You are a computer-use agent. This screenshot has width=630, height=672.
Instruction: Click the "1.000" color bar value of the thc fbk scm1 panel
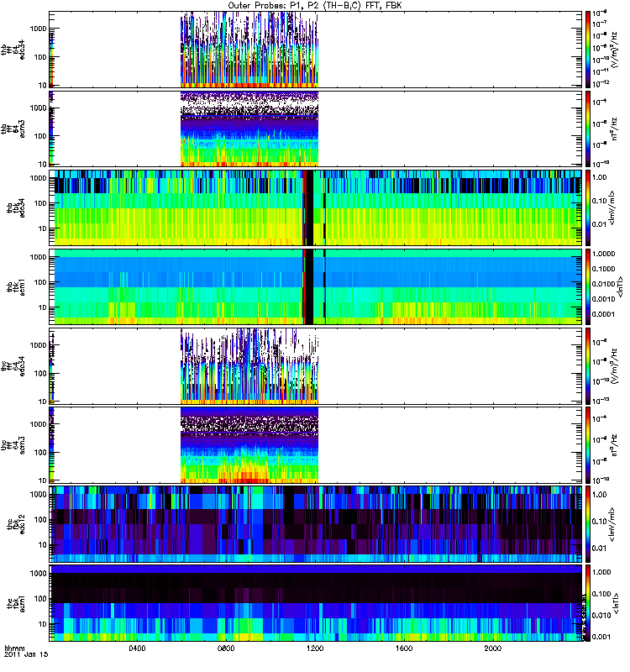601,572
